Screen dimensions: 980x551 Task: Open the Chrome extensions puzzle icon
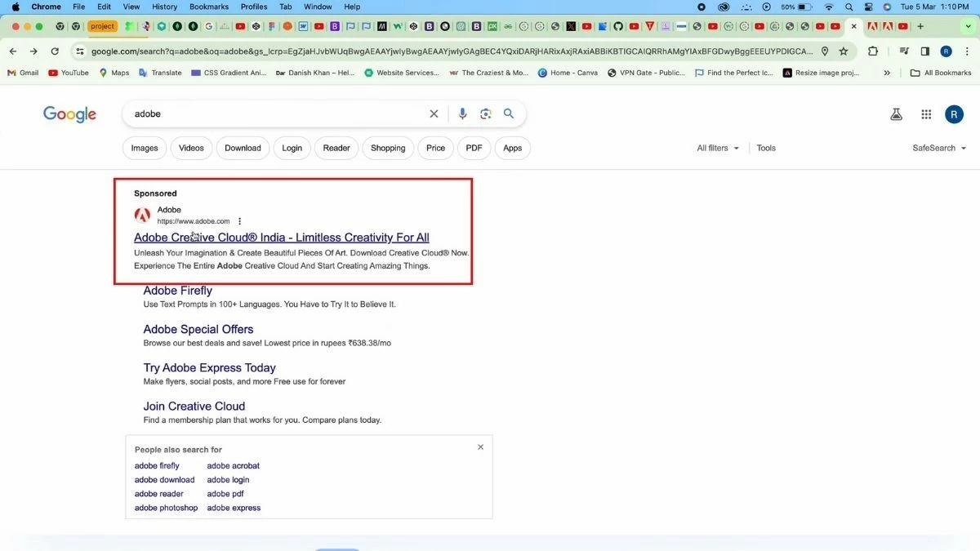(x=873, y=51)
